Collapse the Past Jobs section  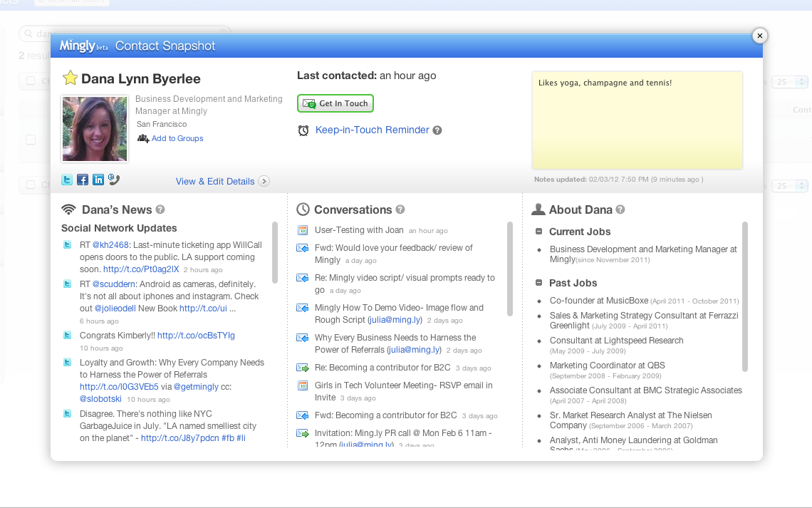click(x=539, y=283)
